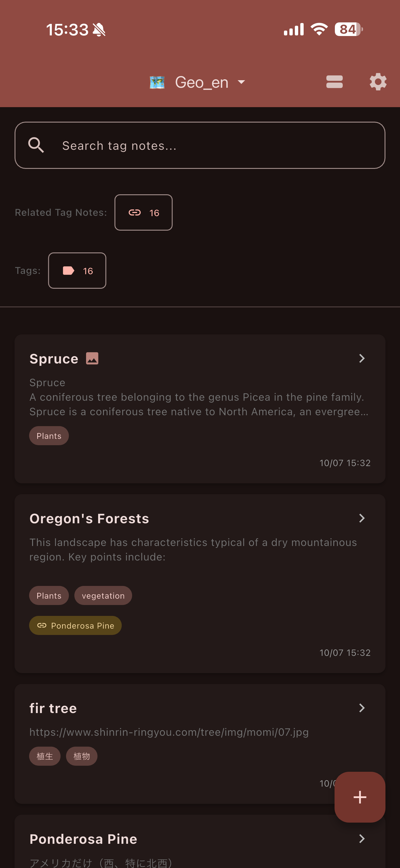
Task: Follow the Ponderosa Pine linked note chip
Action: point(75,625)
